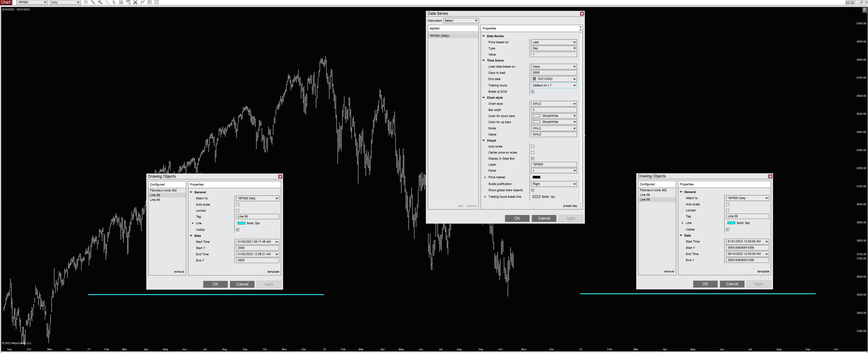The width and height of the screenshot is (868, 353).
Task: Select Line 59 in left Drawing Objects list
Action: (155, 200)
